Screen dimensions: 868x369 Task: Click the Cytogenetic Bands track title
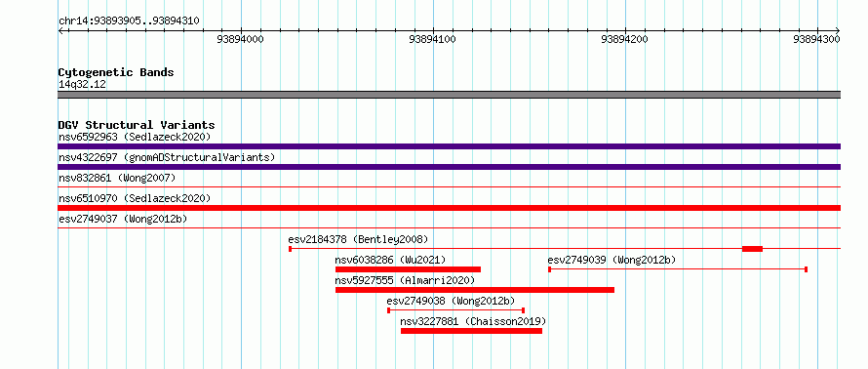(x=116, y=72)
